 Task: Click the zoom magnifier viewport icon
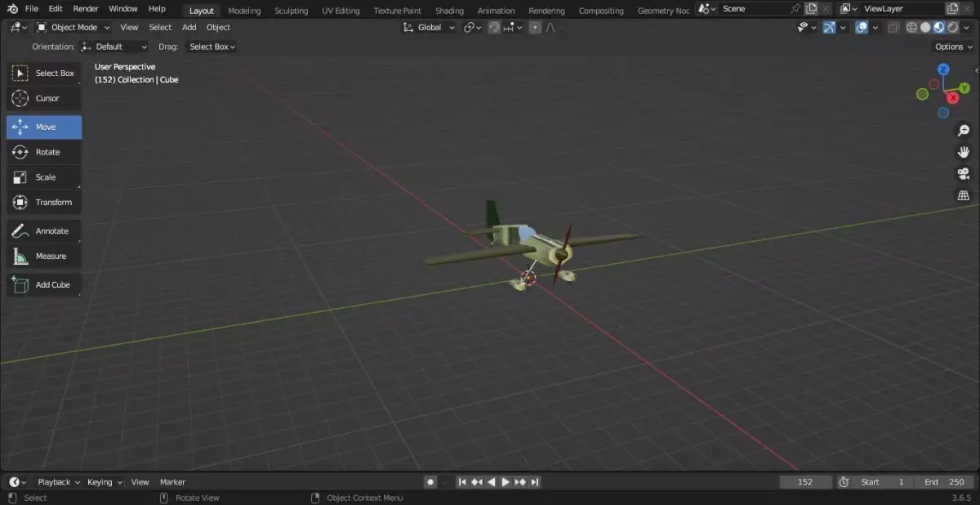point(964,131)
